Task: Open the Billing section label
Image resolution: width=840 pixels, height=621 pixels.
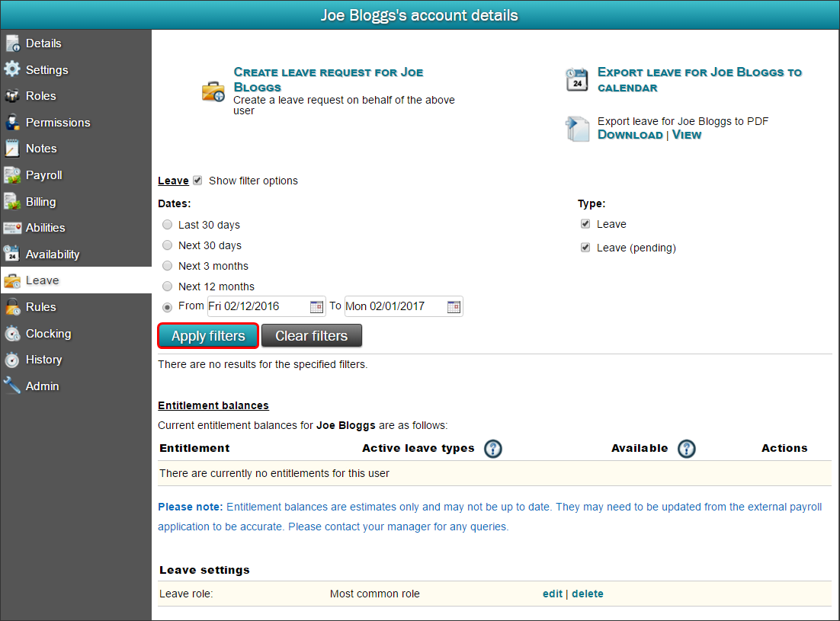Action: click(40, 202)
